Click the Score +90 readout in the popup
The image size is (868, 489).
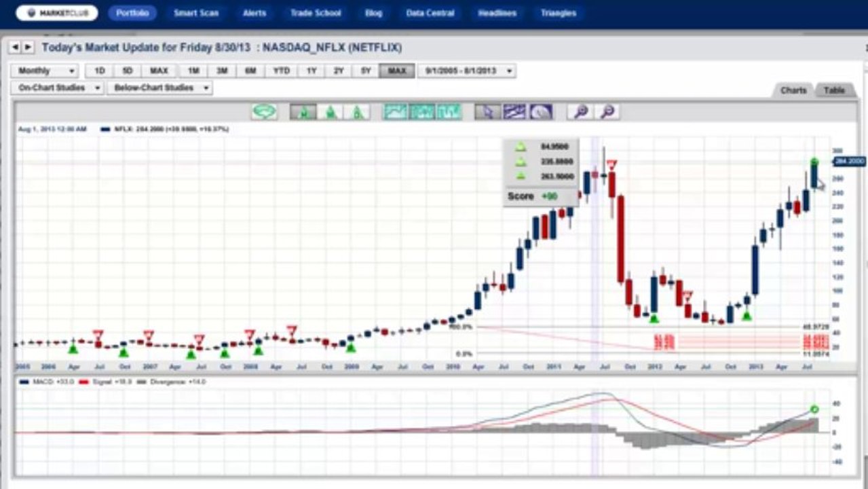533,196
